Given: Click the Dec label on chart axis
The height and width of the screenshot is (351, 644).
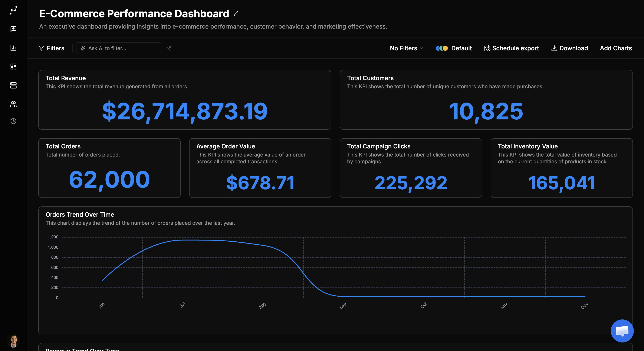Looking at the screenshot, I should click(585, 306).
